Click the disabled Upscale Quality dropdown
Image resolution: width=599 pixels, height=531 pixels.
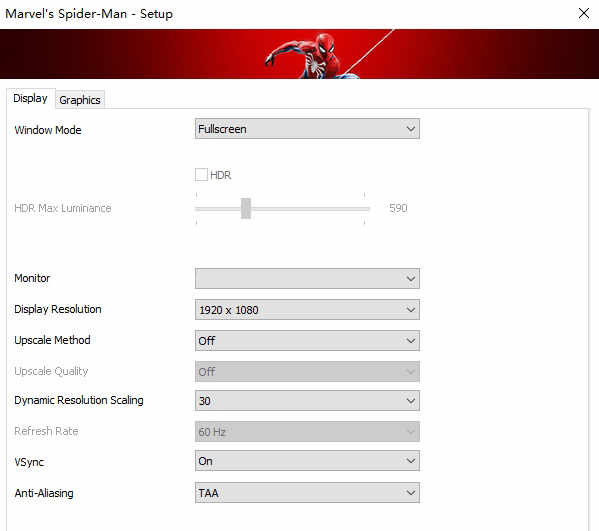307,371
